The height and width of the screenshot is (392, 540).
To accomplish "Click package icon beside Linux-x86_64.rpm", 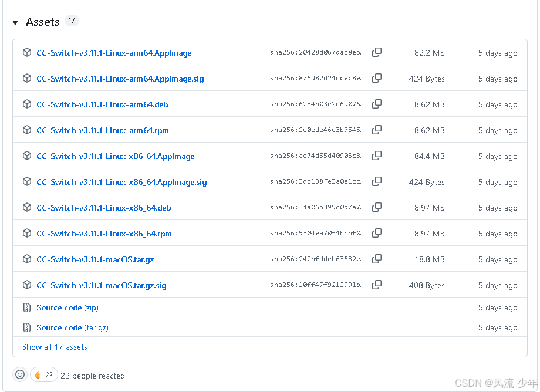I will 27,233.
